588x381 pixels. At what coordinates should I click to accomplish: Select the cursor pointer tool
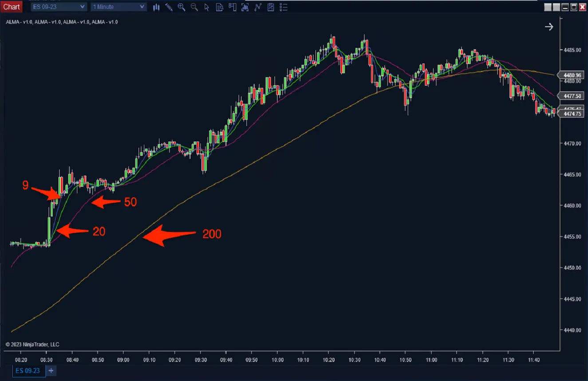(x=206, y=7)
